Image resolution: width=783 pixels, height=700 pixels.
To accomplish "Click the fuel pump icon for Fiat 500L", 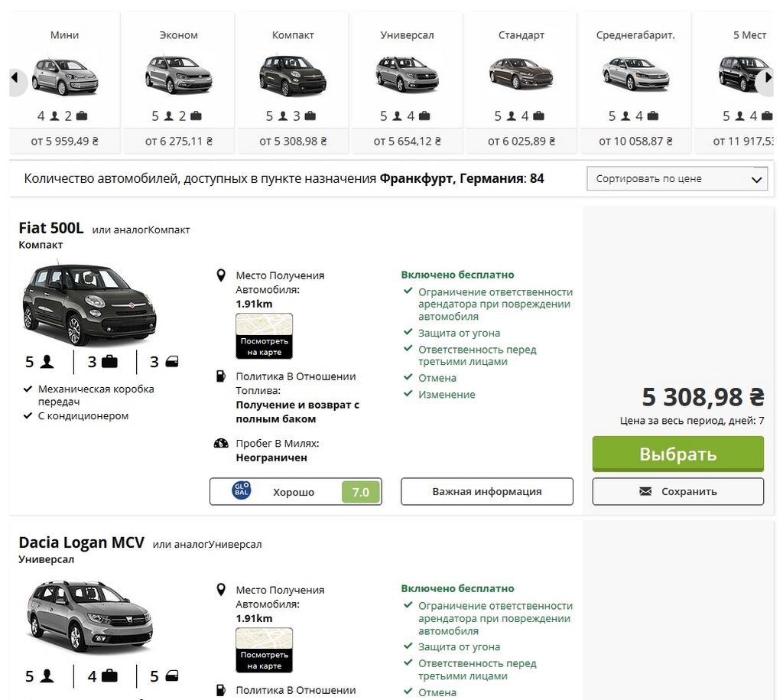I will point(221,376).
